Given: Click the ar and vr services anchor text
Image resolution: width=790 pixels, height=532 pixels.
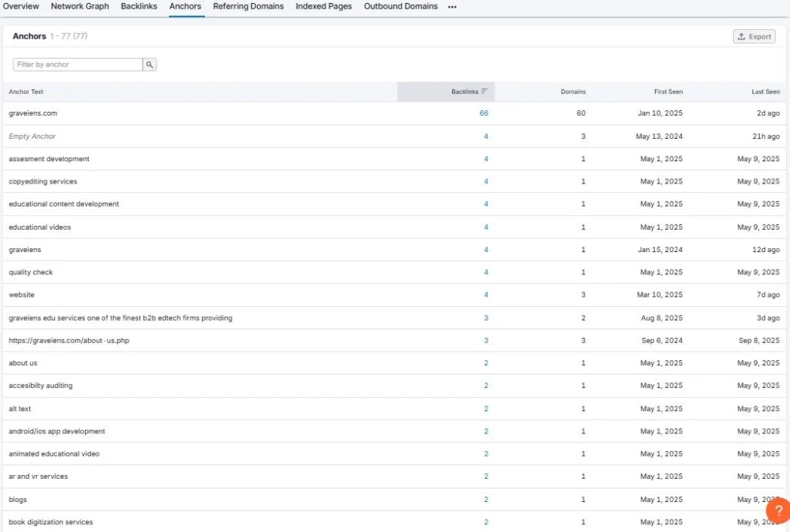Looking at the screenshot, I should [x=38, y=476].
